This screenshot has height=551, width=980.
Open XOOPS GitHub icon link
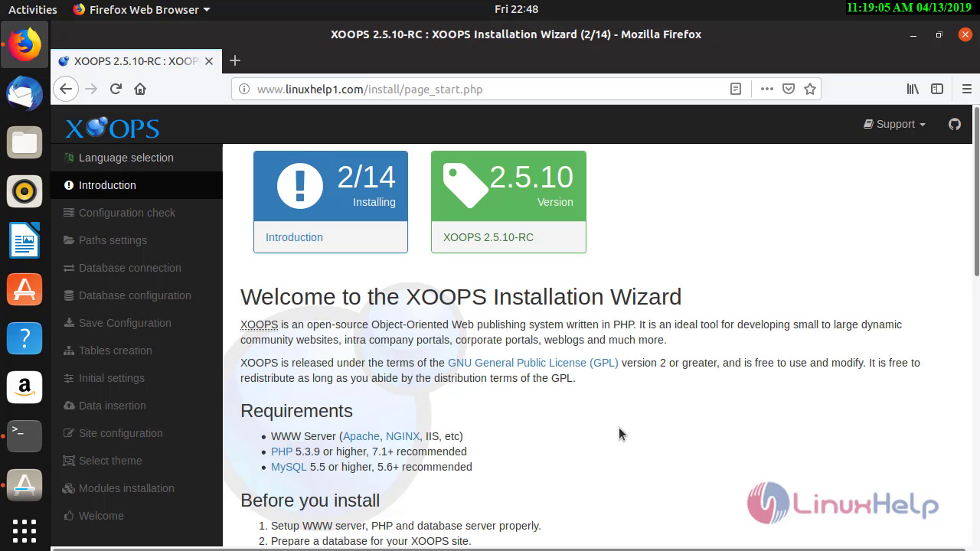[955, 124]
